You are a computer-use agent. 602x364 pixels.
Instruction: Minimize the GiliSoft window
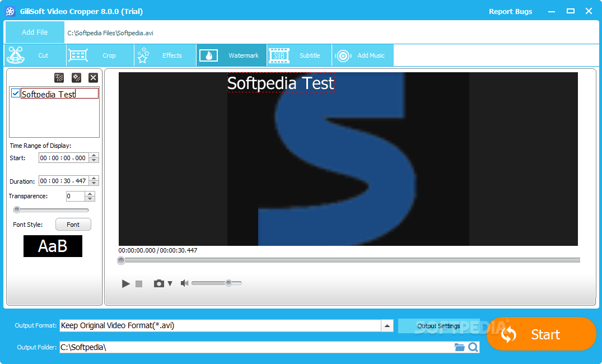(552, 12)
